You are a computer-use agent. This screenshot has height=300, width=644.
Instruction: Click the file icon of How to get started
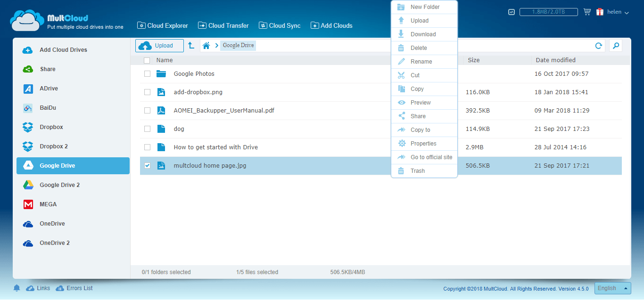click(162, 147)
